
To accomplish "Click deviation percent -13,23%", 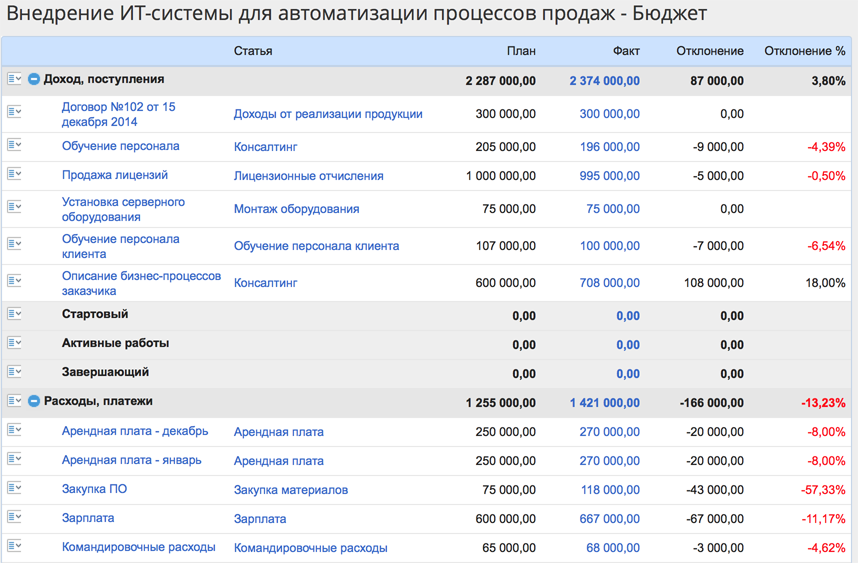I will (x=823, y=403).
